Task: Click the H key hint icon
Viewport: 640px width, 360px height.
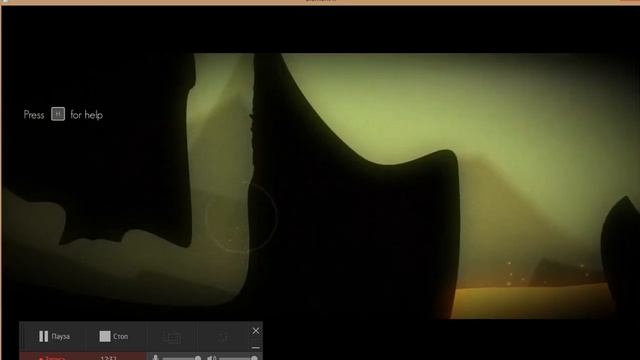Action: (x=58, y=114)
